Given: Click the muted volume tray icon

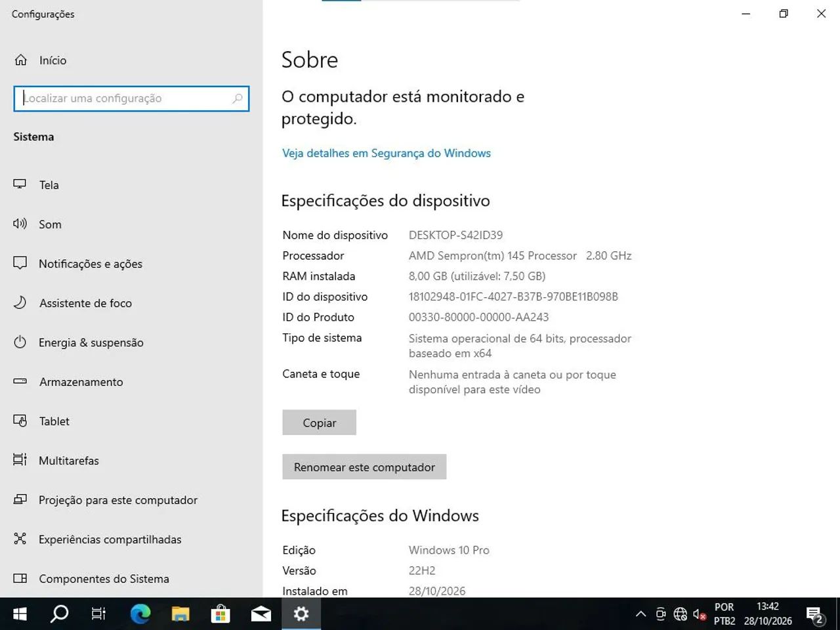Looking at the screenshot, I should 700,614.
